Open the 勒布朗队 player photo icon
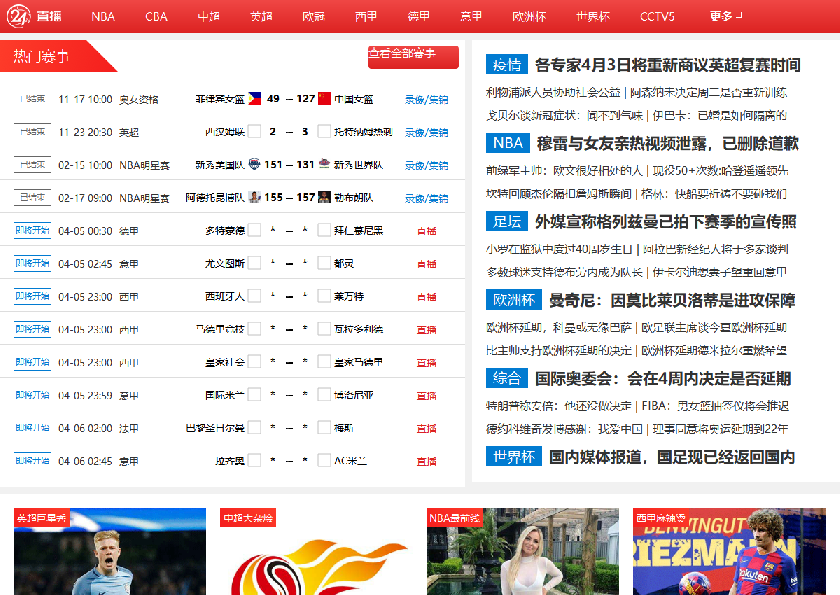The height and width of the screenshot is (595, 840). click(324, 197)
